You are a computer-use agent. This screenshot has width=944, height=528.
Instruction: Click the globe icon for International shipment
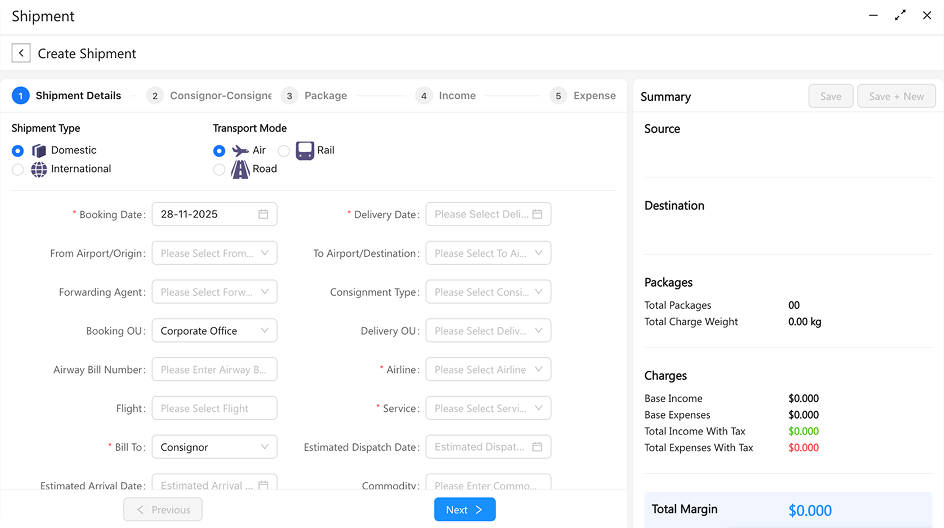[39, 169]
